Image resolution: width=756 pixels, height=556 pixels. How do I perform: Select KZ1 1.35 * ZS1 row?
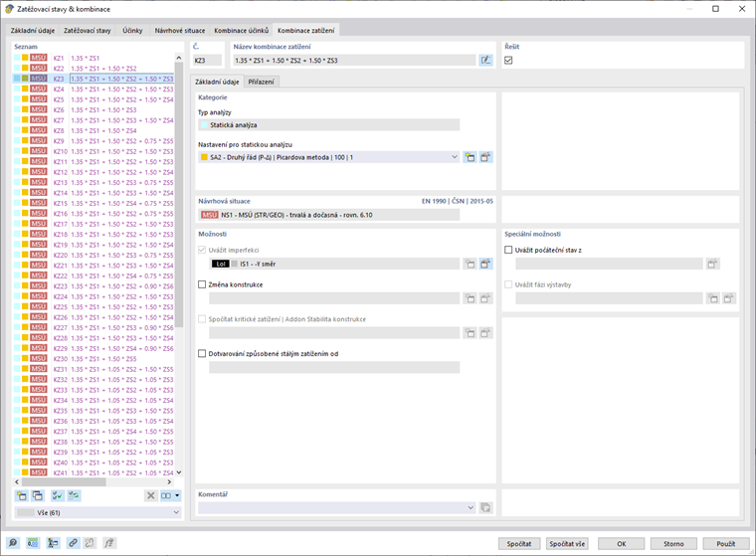pos(94,58)
